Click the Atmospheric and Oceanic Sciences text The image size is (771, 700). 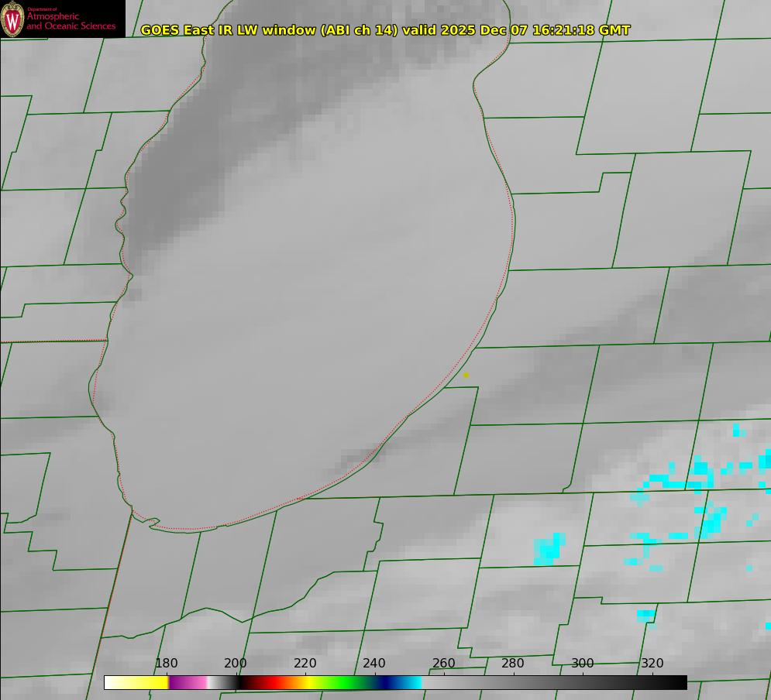coord(71,21)
